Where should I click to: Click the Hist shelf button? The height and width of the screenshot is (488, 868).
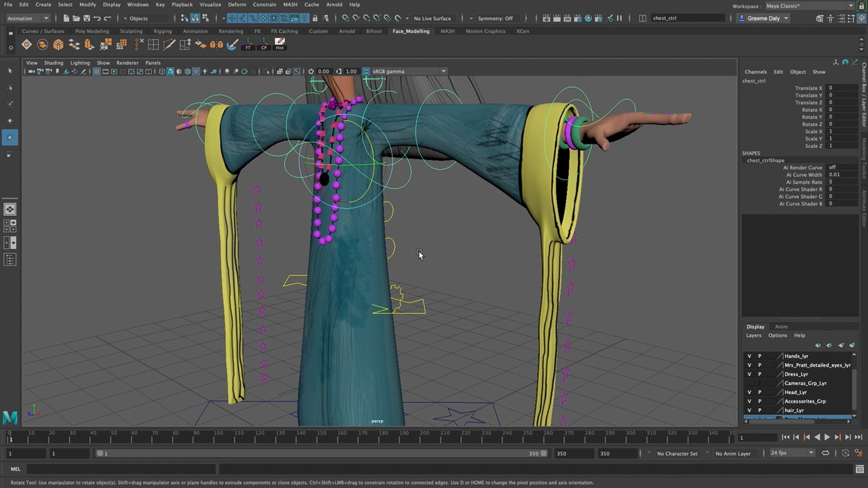point(280,44)
